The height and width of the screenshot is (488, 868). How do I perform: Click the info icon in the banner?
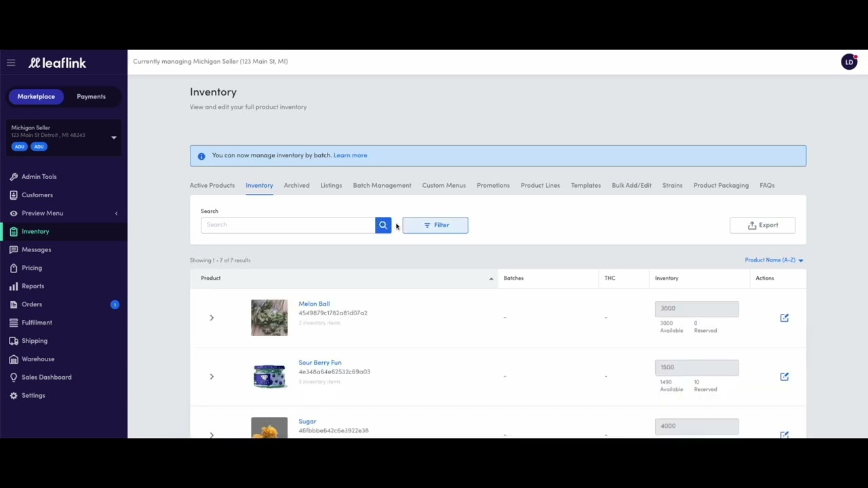[201, 156]
